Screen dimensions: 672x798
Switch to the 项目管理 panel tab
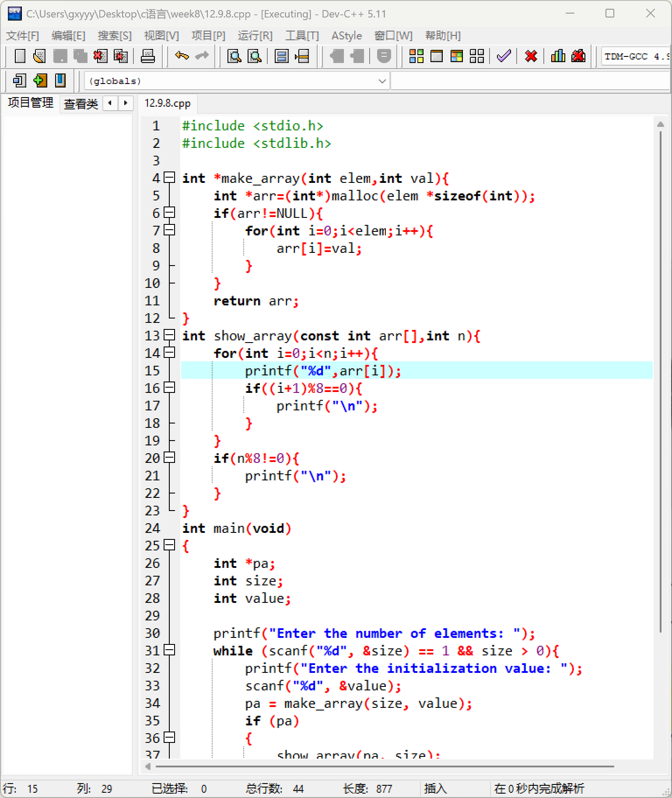coord(30,103)
